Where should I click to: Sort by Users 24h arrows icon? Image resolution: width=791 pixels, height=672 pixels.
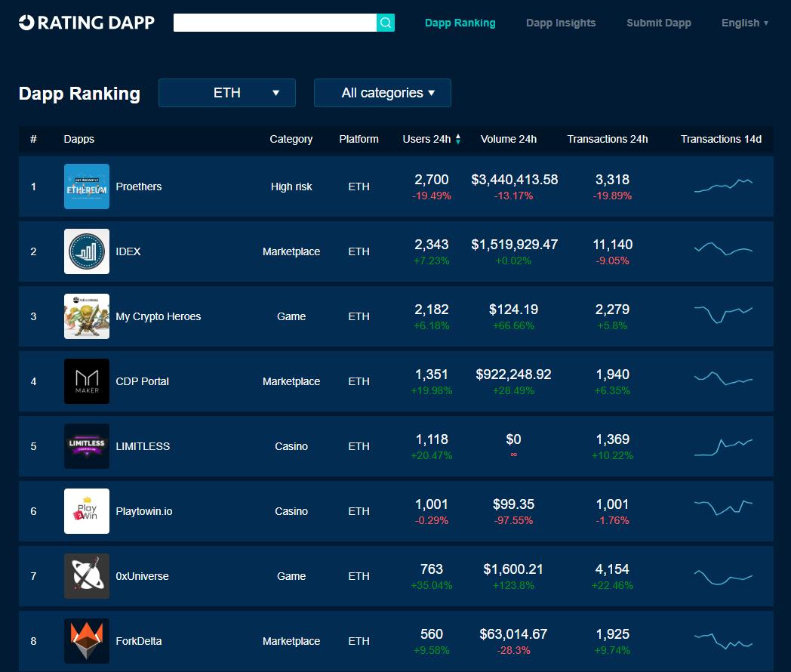click(x=458, y=139)
